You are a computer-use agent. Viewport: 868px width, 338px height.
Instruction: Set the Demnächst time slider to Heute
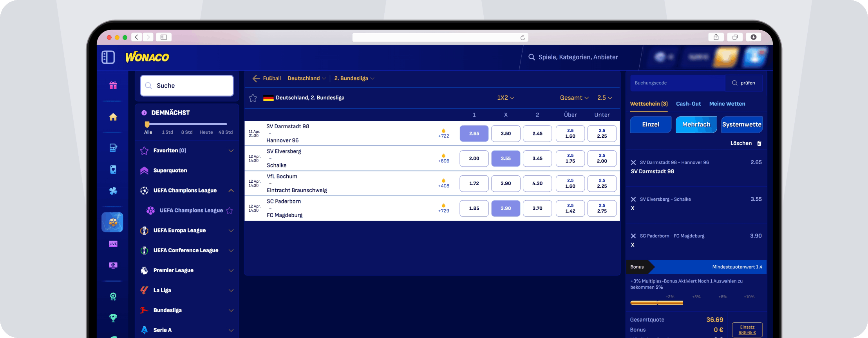206,132
